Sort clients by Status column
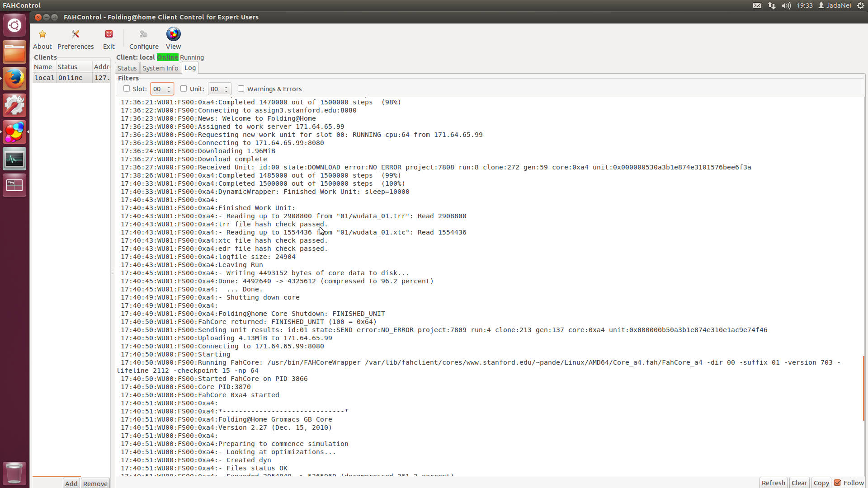 point(73,67)
